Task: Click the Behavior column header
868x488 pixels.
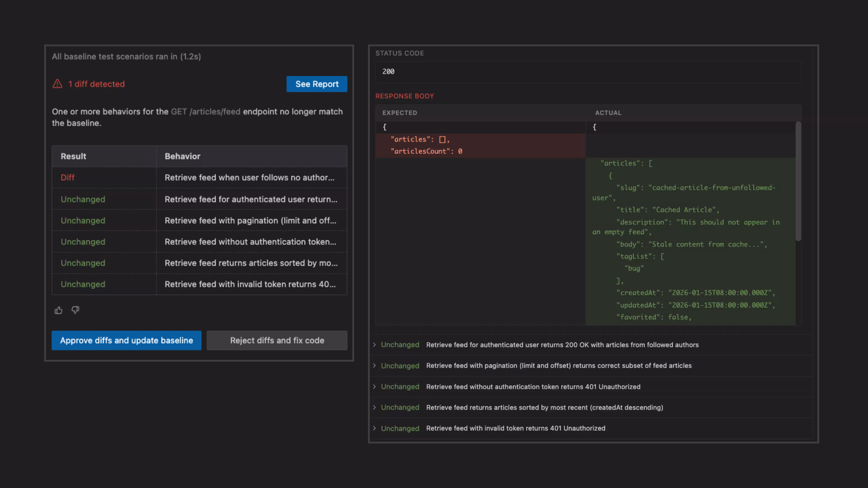Action: point(182,156)
